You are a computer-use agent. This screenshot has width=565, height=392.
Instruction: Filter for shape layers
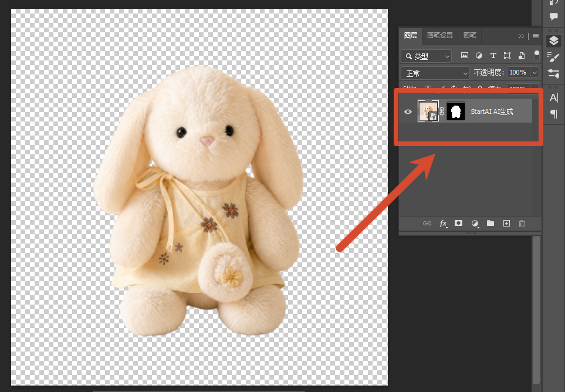pos(507,56)
